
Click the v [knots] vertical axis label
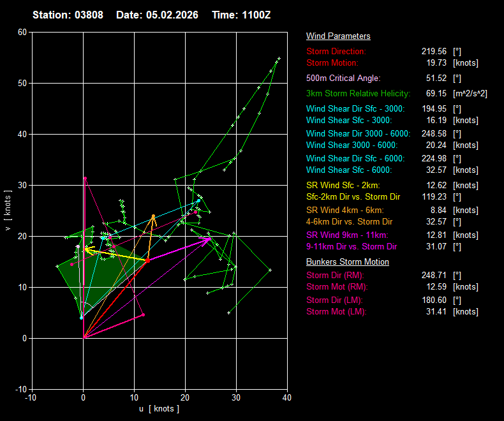(x=7, y=211)
